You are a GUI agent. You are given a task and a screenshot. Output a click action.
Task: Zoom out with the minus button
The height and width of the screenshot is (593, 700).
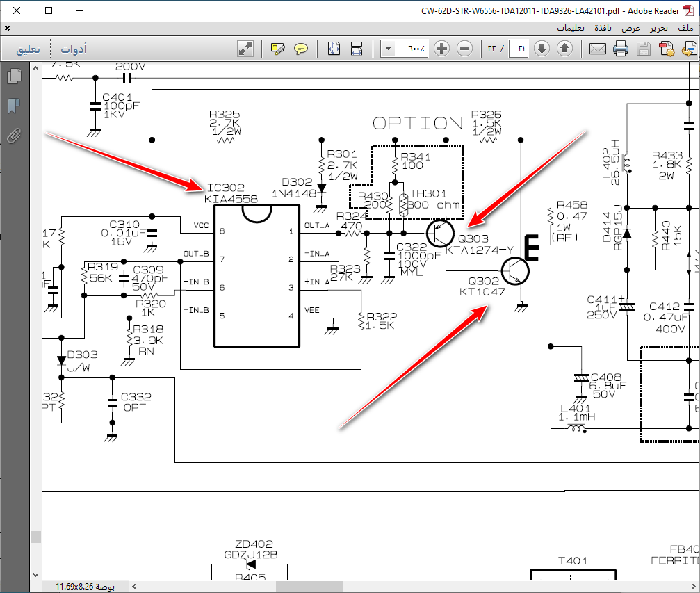click(x=465, y=49)
